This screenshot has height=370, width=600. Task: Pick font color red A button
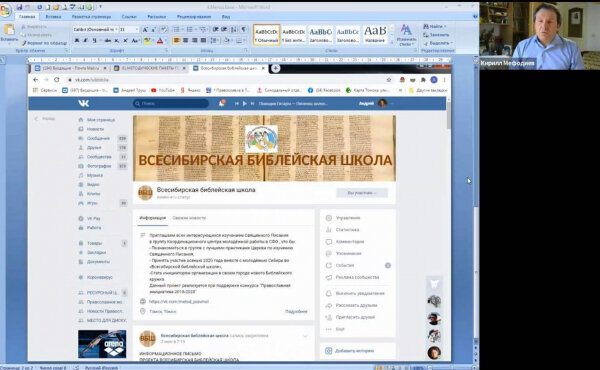point(160,40)
